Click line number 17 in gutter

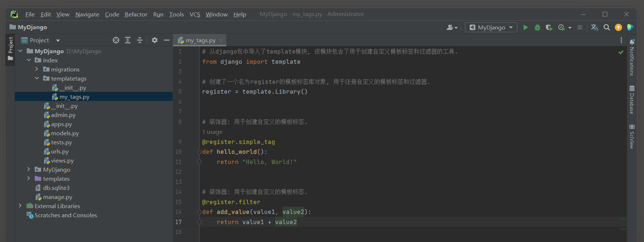pos(178,222)
